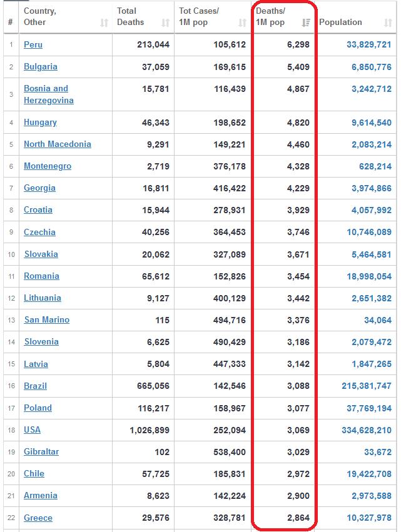This screenshot has width=401, height=532.
Task: Sort by Population column arrows icon
Action: (388, 23)
